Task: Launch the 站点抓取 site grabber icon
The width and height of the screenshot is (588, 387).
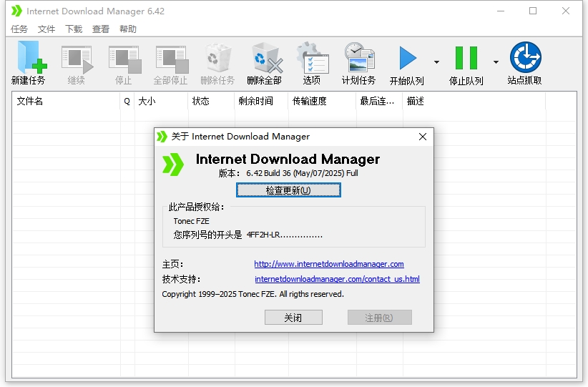Action: pos(524,59)
